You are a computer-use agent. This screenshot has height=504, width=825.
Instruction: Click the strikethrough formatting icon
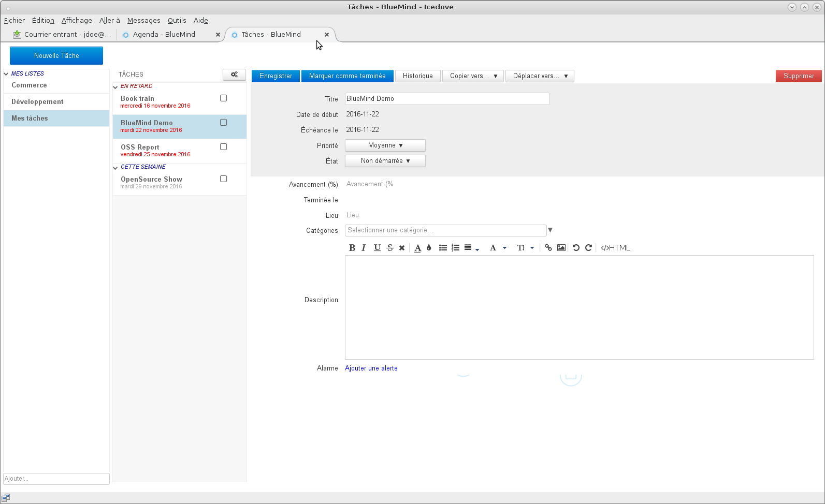click(x=390, y=248)
